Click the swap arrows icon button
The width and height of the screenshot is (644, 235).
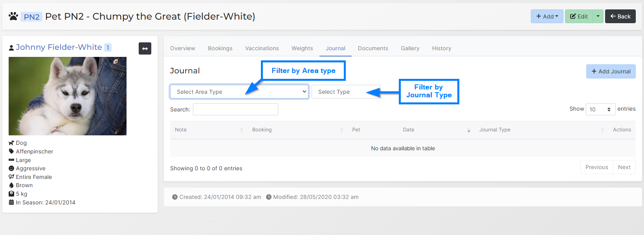point(145,49)
